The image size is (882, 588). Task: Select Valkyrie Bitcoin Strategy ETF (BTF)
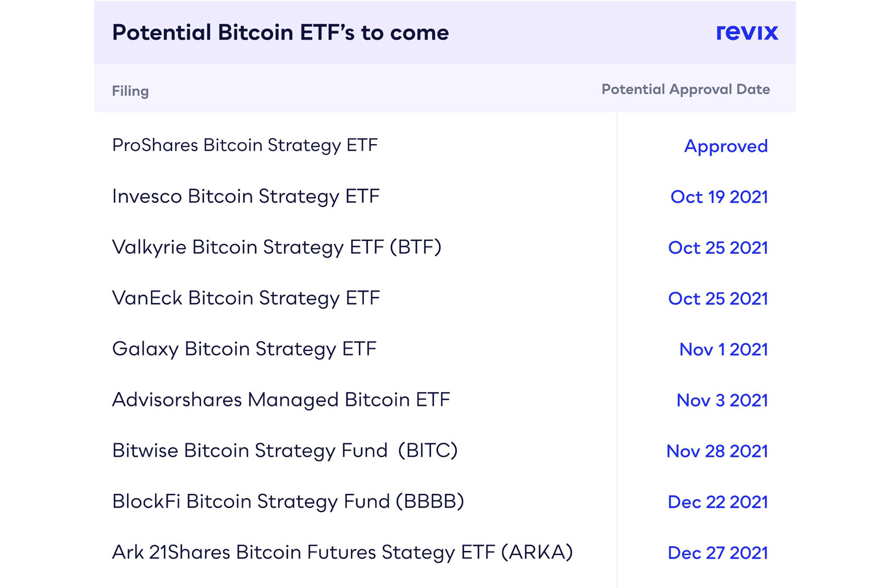pyautogui.click(x=276, y=248)
